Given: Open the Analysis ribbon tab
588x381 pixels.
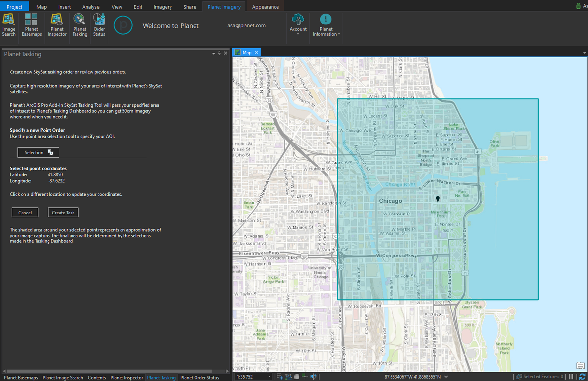Looking at the screenshot, I should [x=91, y=7].
